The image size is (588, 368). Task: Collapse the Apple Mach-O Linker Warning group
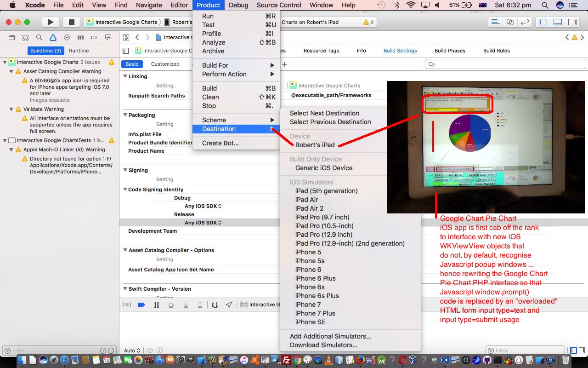11,149
